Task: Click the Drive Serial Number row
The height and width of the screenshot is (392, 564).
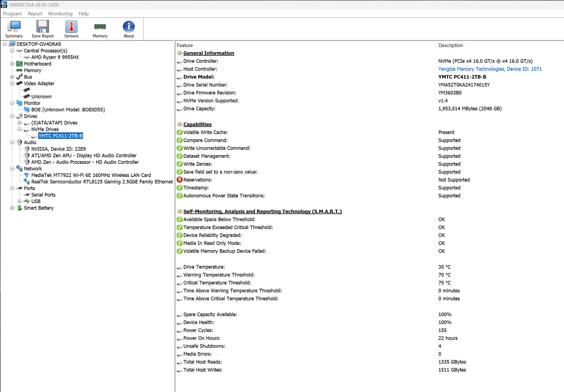Action: pos(369,85)
